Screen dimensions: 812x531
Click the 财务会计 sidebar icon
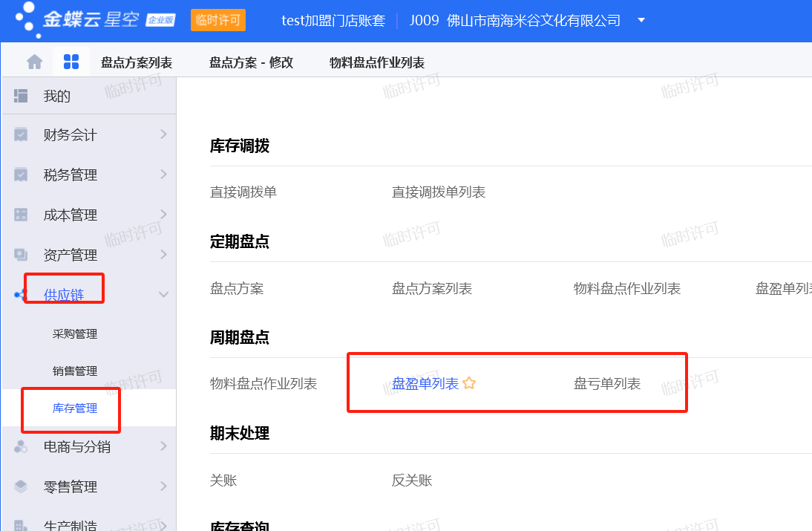click(21, 135)
